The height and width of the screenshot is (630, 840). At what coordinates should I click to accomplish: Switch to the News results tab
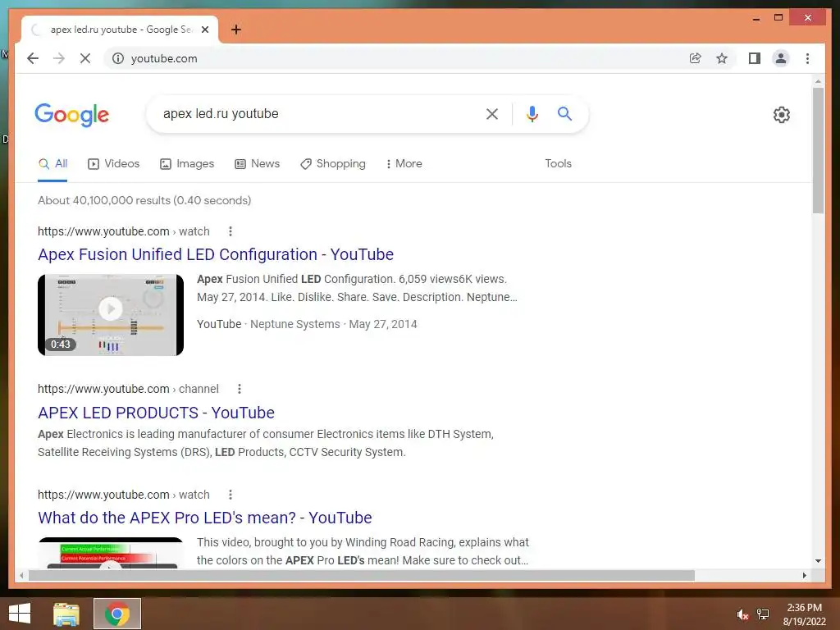click(x=257, y=163)
